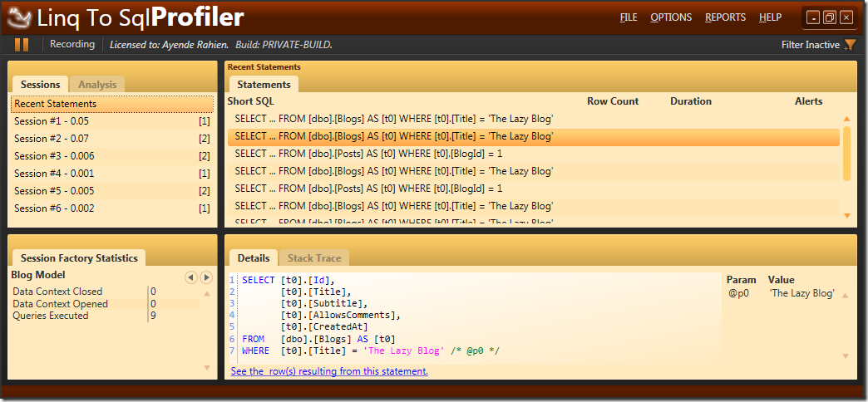This screenshot has height=402, width=868.
Task: Click the 'The Lazy Blog' parameter value
Action: point(801,294)
